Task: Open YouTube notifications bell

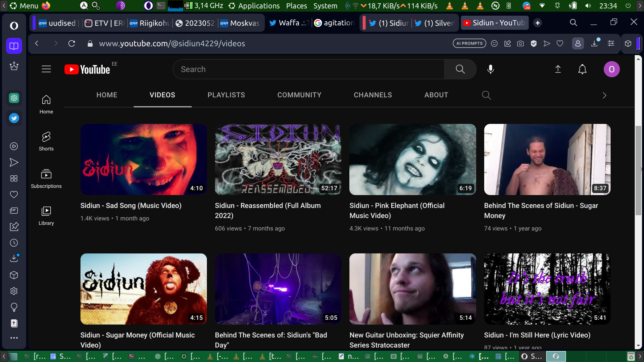Action: pos(582,69)
